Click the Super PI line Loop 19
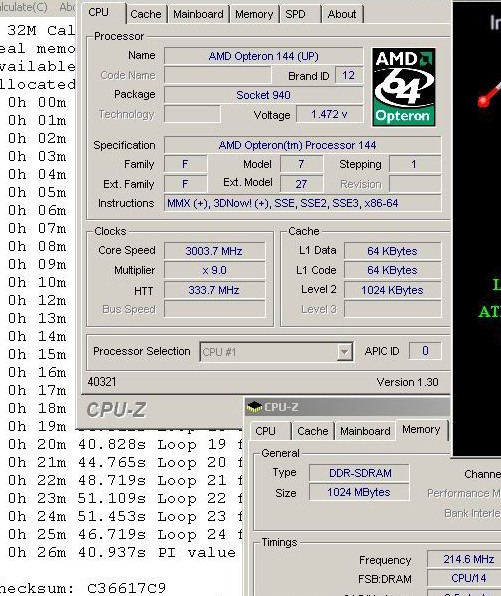Viewport: 501px width, 596px height. 124,444
